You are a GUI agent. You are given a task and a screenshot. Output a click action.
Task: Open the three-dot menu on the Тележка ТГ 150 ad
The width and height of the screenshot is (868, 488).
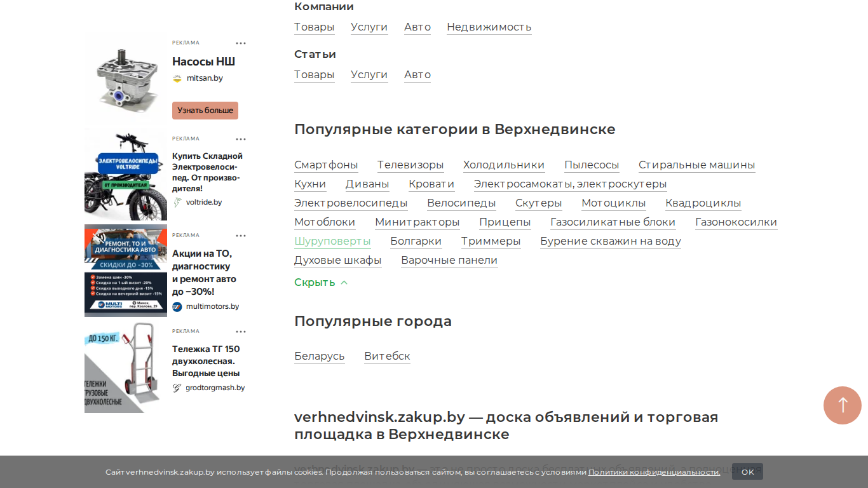pos(241,332)
